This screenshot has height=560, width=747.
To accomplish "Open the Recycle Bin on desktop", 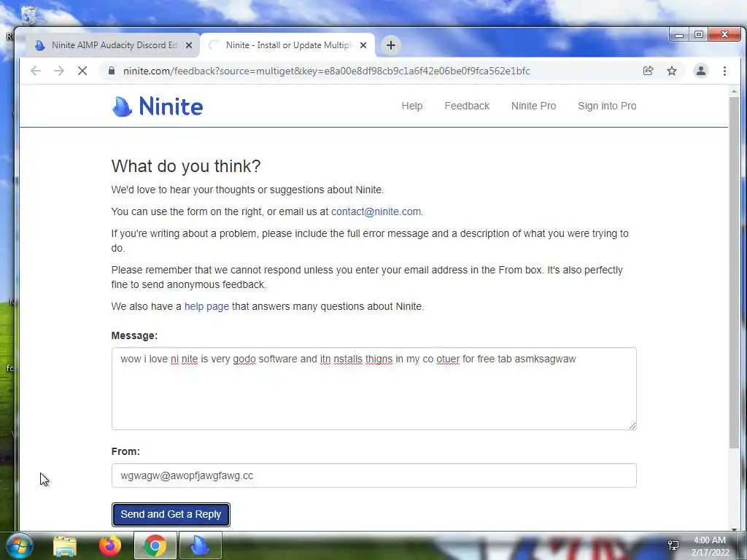I will pyautogui.click(x=28, y=15).
